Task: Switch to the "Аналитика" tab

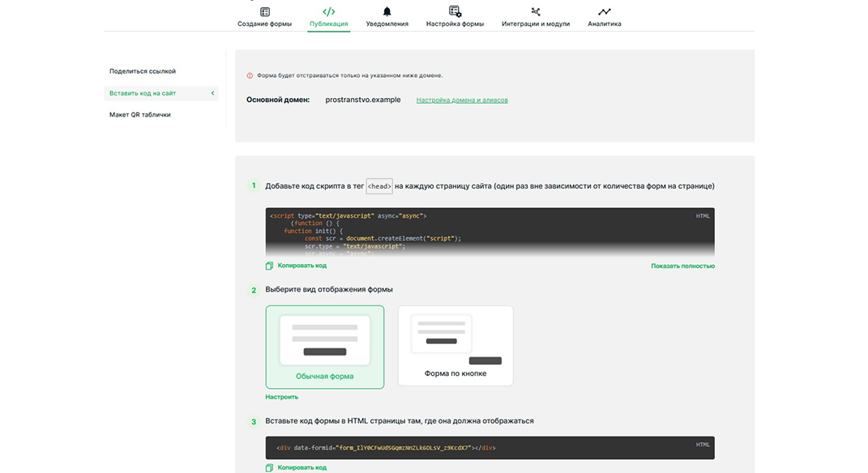Action: coord(604,24)
